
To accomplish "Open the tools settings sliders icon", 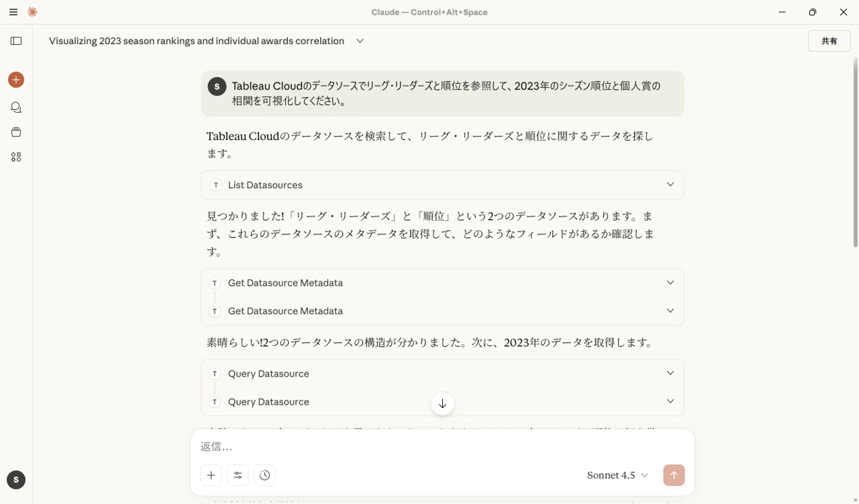I will (x=238, y=475).
